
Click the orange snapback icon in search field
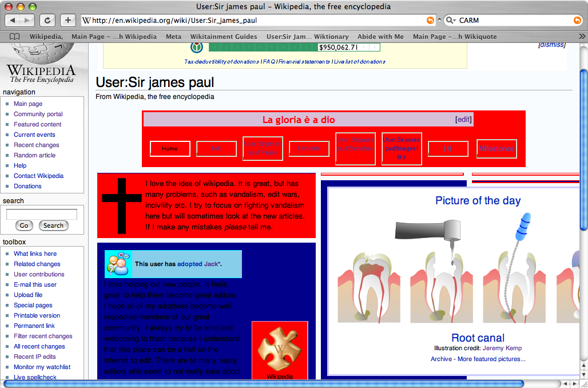click(577, 20)
